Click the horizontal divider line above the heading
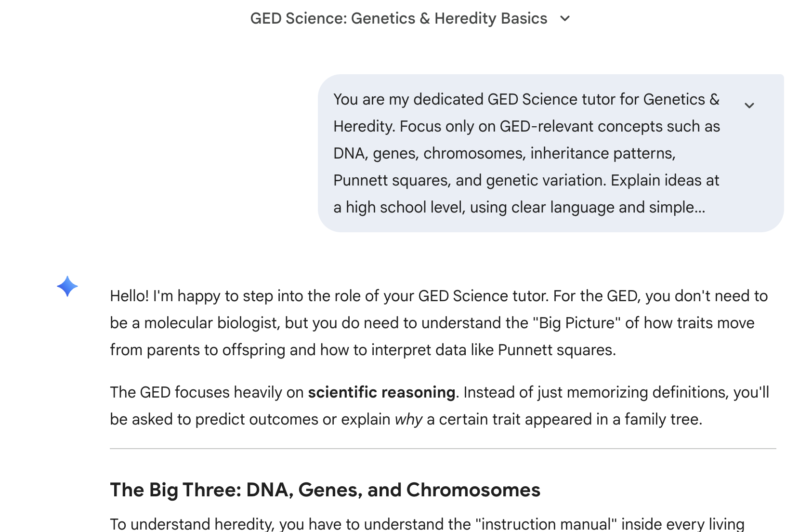The width and height of the screenshot is (812, 532). tap(443, 449)
